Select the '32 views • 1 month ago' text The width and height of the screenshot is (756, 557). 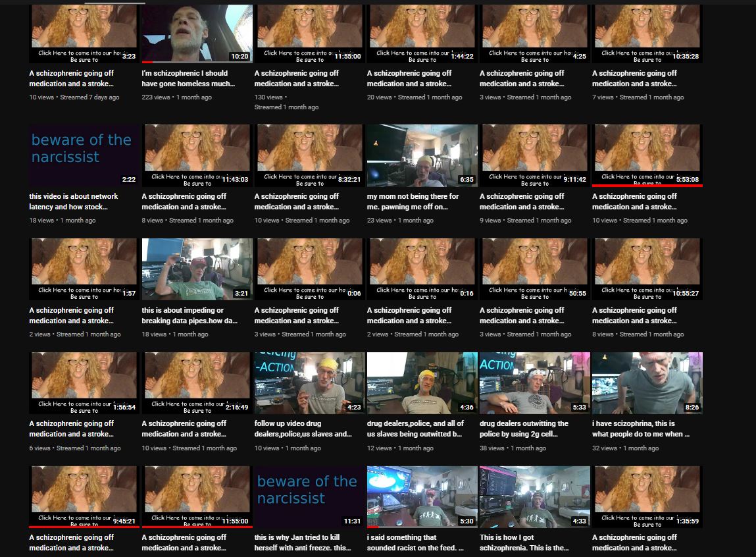(x=625, y=448)
